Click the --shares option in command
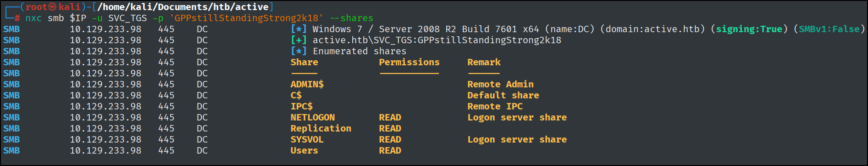The height and width of the screenshot is (166, 868). [352, 18]
